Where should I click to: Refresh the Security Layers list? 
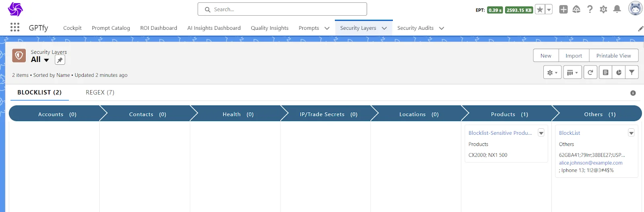tap(590, 72)
